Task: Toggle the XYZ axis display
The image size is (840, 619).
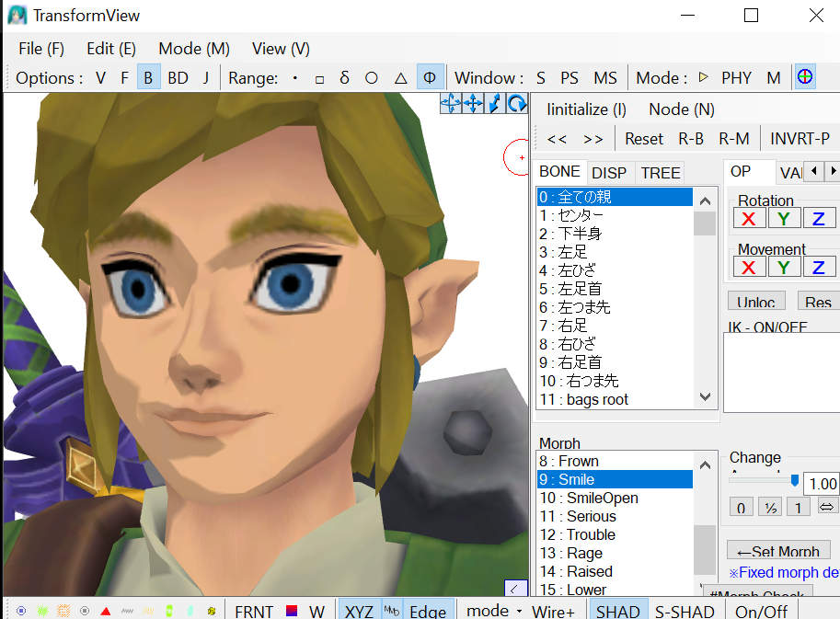Action: (359, 611)
